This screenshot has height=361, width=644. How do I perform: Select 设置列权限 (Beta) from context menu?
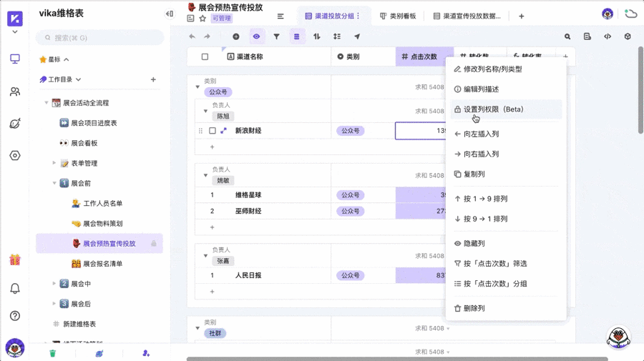click(x=494, y=109)
